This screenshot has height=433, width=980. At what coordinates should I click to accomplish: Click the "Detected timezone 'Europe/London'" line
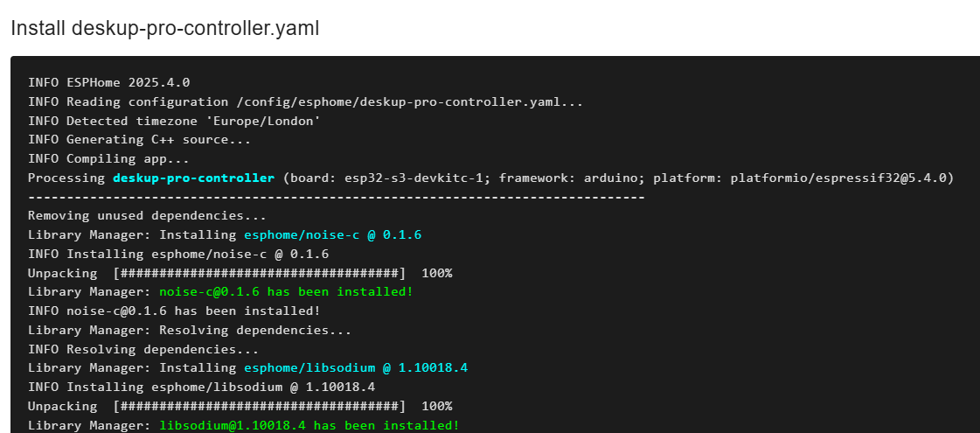[x=174, y=121]
